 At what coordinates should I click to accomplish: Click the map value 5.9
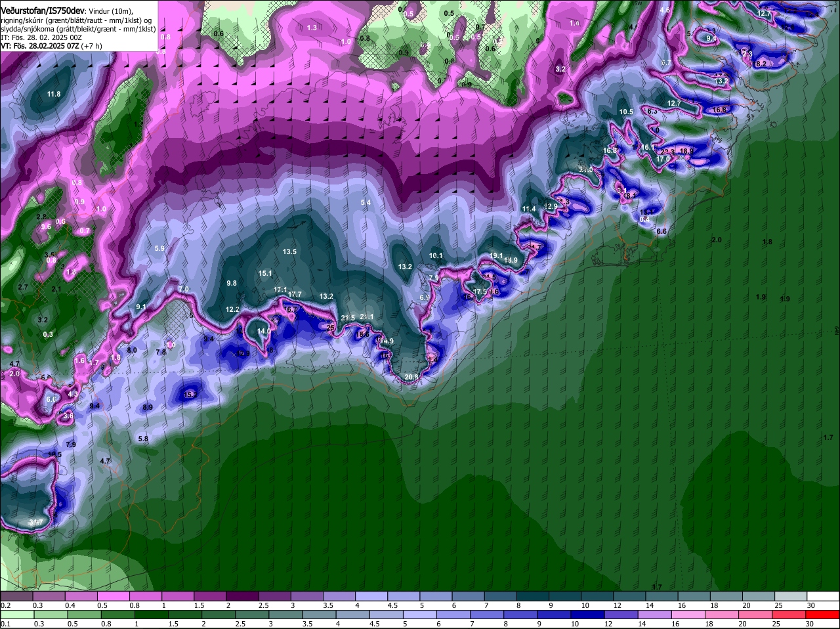pos(159,248)
